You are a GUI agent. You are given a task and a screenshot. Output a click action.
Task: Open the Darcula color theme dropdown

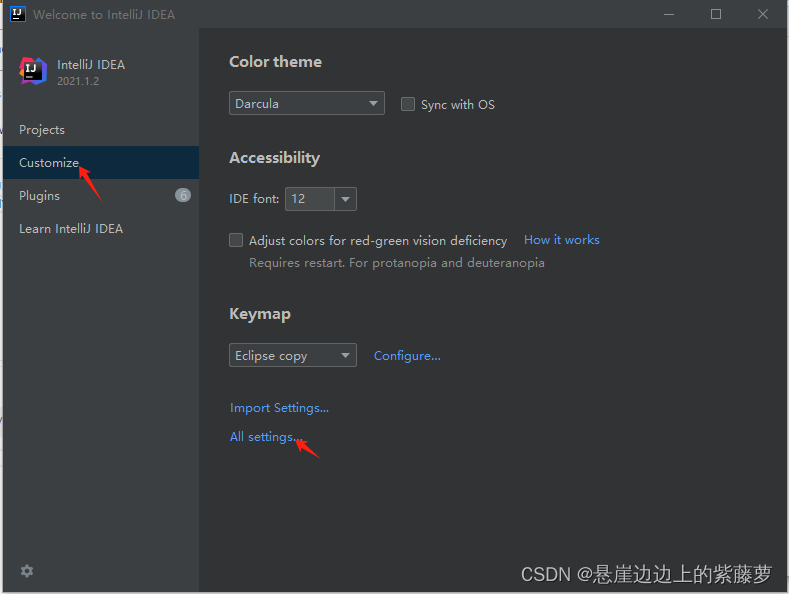tap(307, 103)
